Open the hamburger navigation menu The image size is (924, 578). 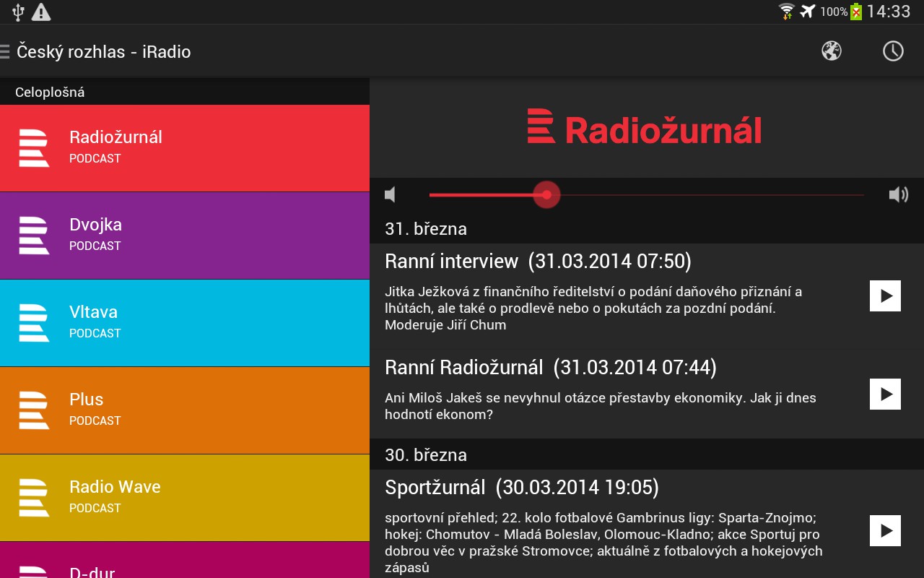[5, 51]
